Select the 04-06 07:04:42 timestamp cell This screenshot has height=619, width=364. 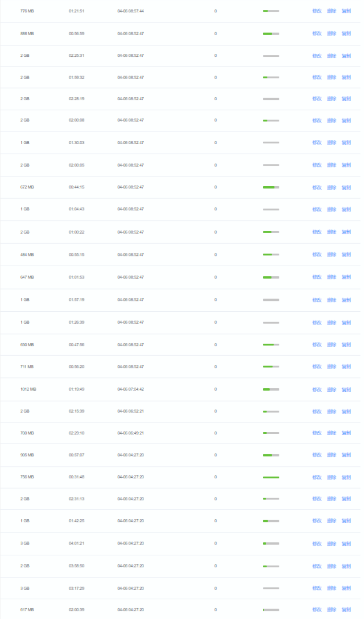click(130, 389)
